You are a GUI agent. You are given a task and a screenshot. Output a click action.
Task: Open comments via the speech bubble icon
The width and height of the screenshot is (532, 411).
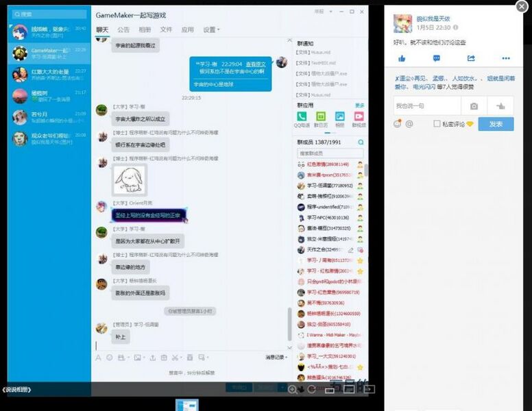click(x=436, y=59)
